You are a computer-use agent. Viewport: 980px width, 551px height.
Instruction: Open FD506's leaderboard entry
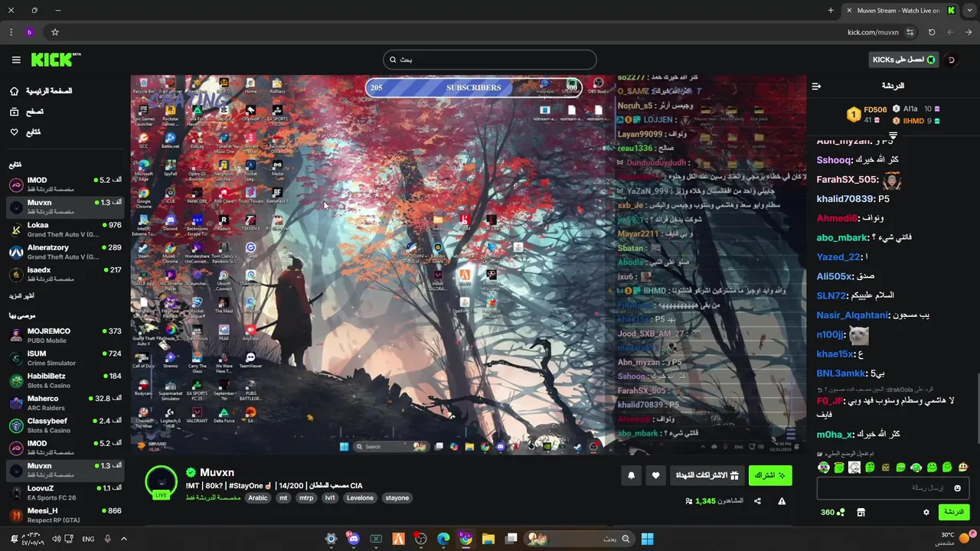click(867, 115)
